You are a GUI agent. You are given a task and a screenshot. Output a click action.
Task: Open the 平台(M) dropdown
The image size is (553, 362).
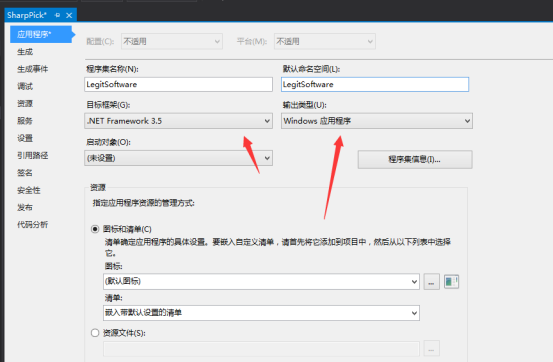[x=325, y=42]
